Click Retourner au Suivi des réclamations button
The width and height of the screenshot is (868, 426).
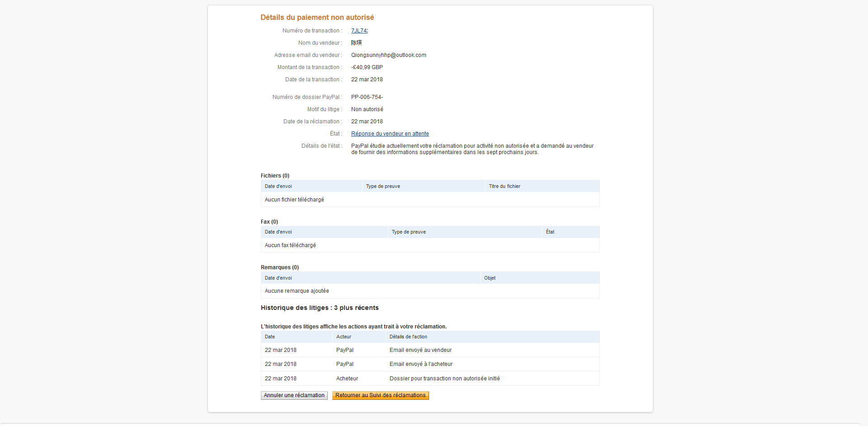click(380, 395)
